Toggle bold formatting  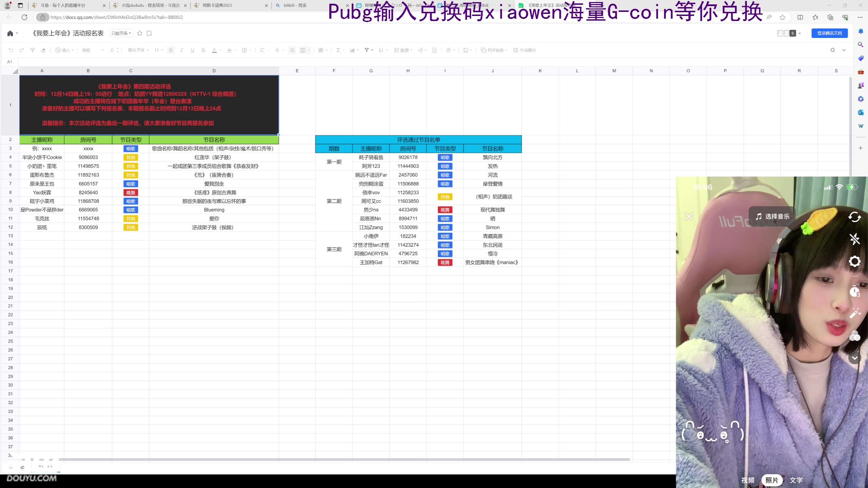coord(171,50)
